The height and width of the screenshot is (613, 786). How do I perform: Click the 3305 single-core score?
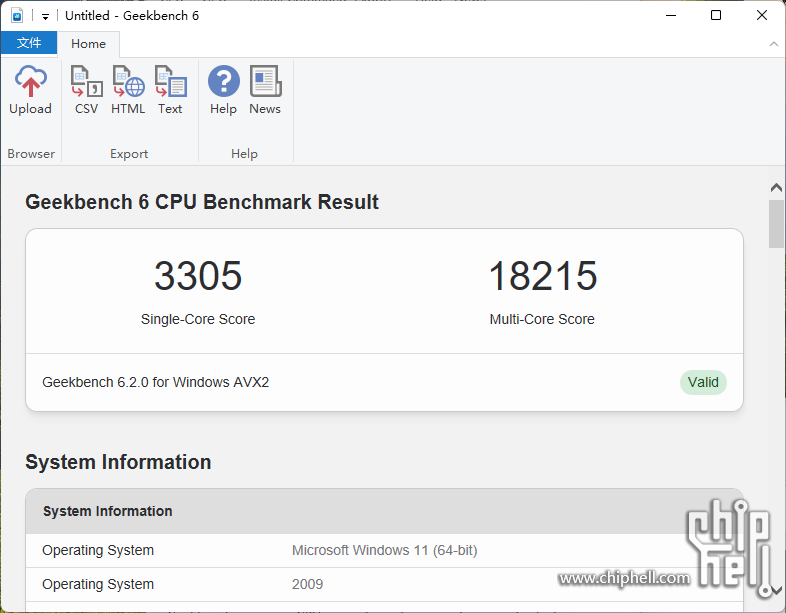pyautogui.click(x=198, y=276)
